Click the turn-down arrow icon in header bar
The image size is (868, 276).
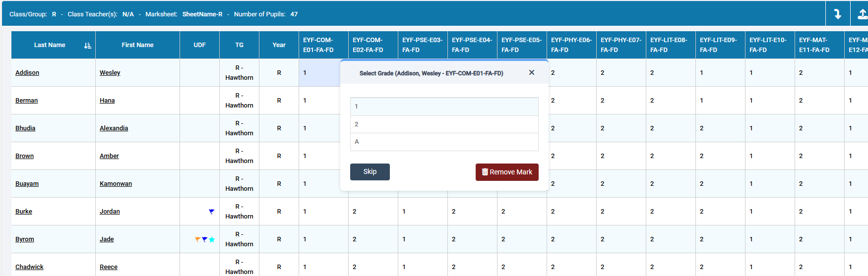click(838, 14)
